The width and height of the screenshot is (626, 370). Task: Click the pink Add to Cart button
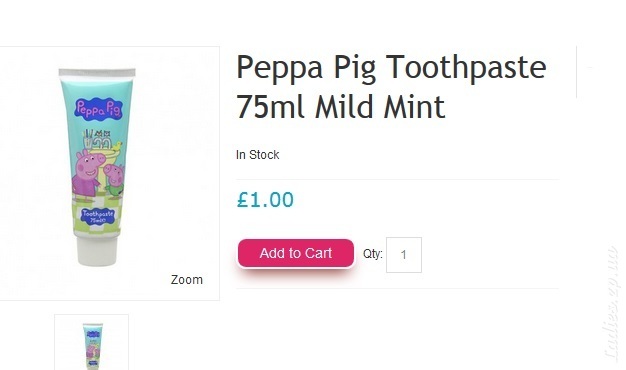point(295,253)
